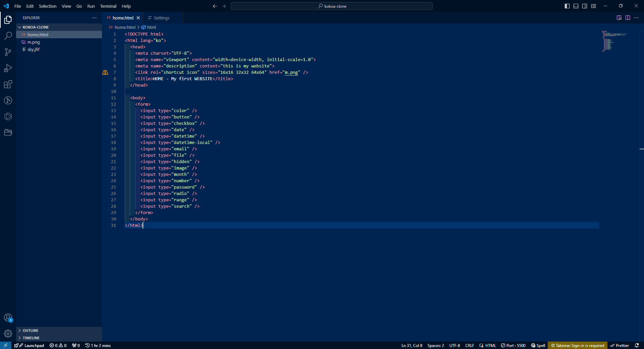Click the code minimap preview
The image size is (644, 349).
coord(614,41)
